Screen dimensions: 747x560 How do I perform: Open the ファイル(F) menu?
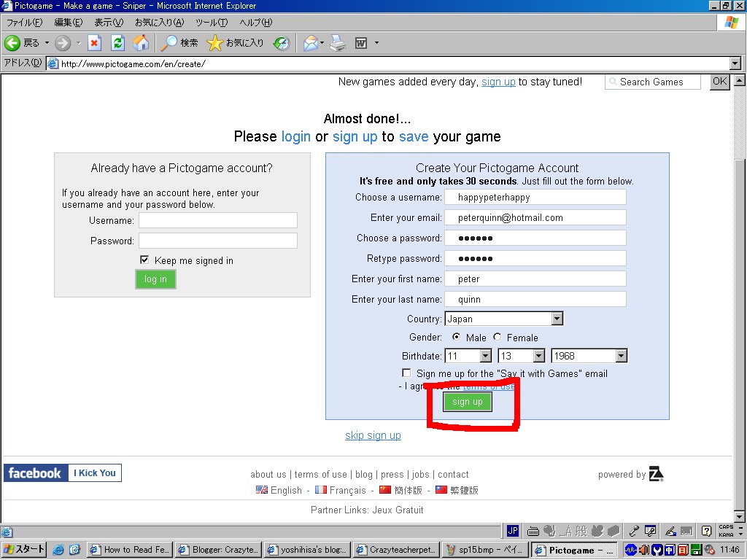coord(24,23)
